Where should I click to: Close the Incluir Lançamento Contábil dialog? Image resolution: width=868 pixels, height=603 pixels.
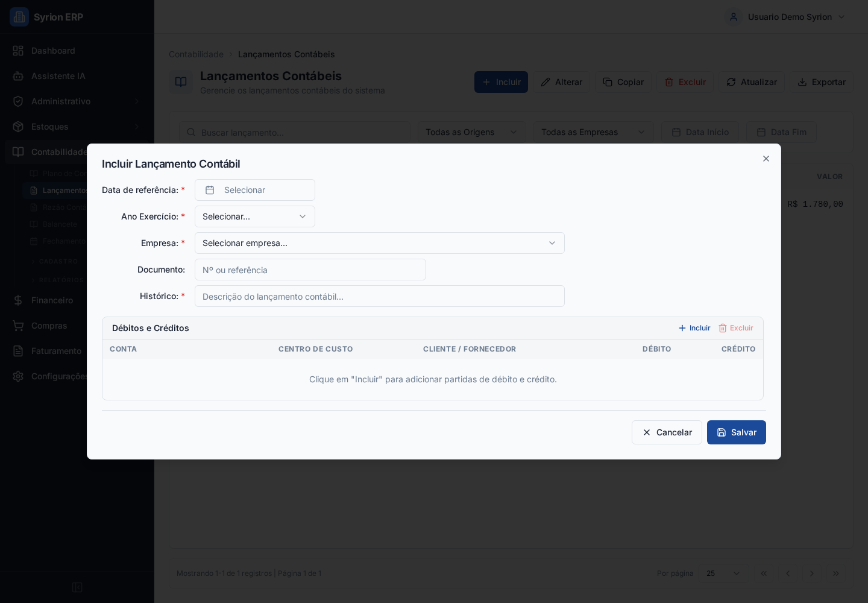point(766,159)
